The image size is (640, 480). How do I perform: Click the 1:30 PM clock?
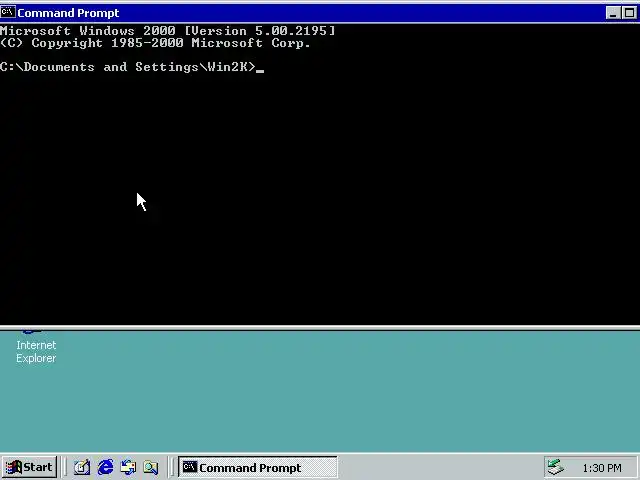pyautogui.click(x=602, y=468)
